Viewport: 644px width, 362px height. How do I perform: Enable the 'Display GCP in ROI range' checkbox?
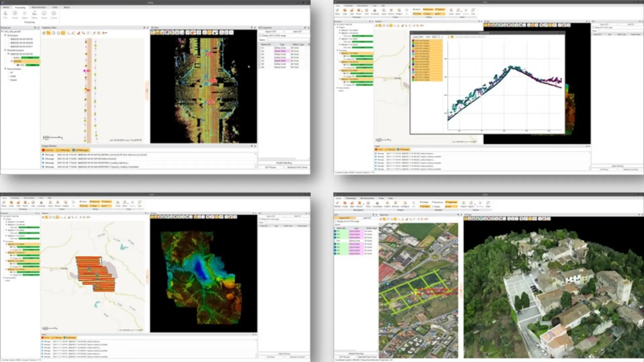(x=260, y=36)
